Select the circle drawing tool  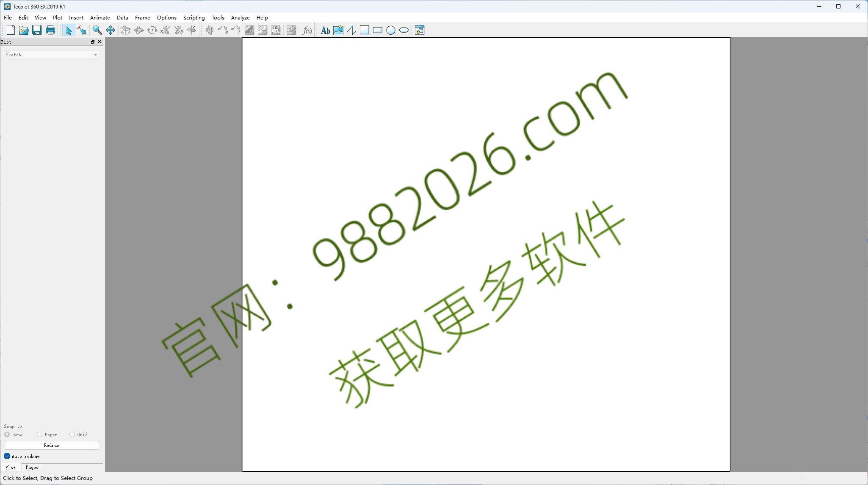[391, 30]
